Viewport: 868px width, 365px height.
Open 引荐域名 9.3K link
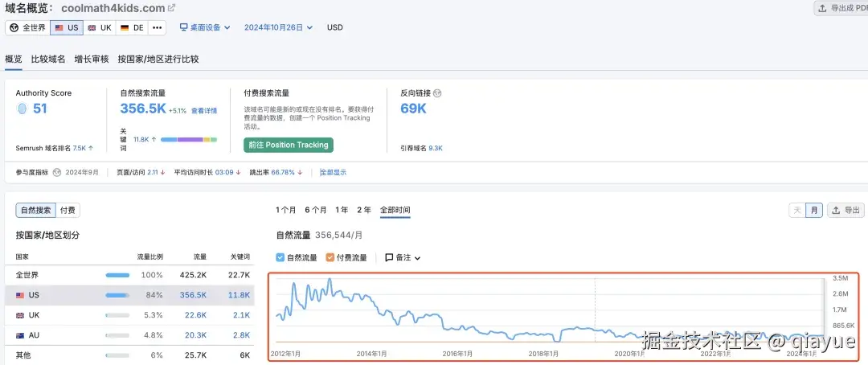436,149
